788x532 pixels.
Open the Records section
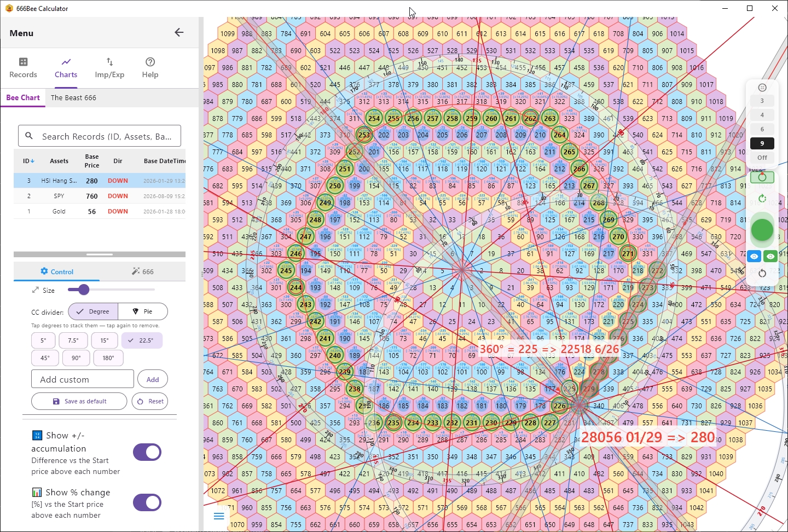click(x=23, y=68)
